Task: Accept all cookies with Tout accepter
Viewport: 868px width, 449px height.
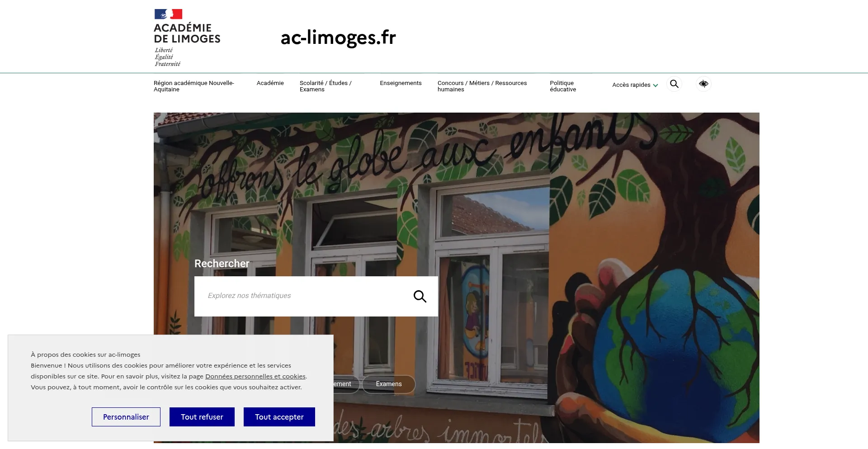Action: pos(279,417)
